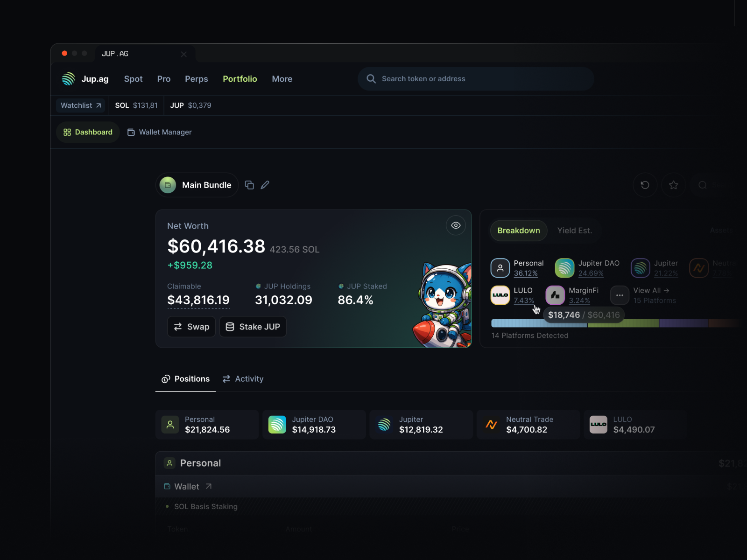The image size is (747, 560).
Task: Click the JUP Holdings 31,032.09 value
Action: click(283, 300)
